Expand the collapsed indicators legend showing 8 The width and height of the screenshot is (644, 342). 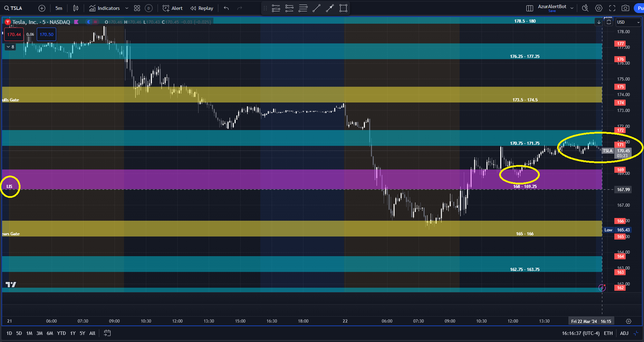pos(10,47)
